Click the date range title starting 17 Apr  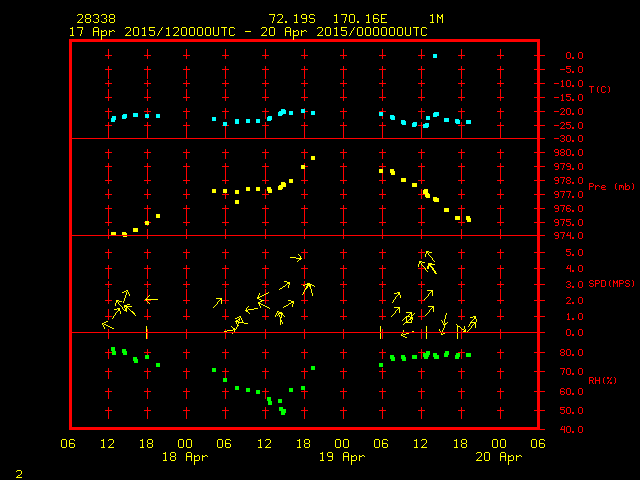tap(248, 32)
